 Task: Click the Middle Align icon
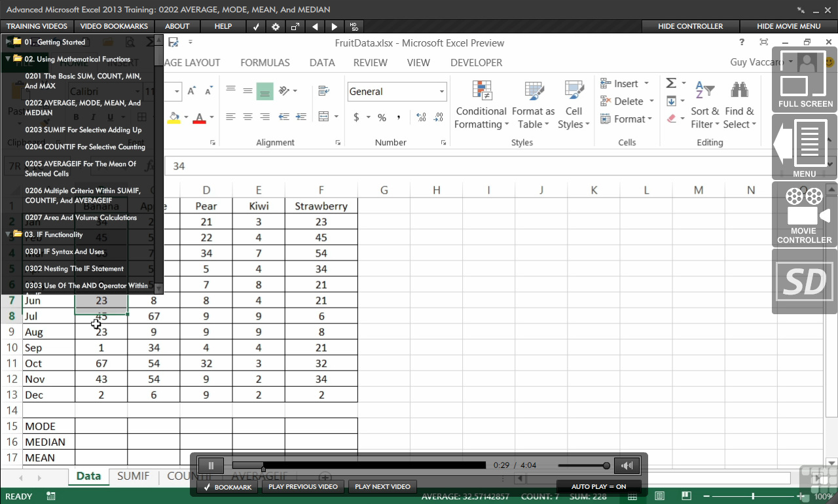tap(247, 91)
